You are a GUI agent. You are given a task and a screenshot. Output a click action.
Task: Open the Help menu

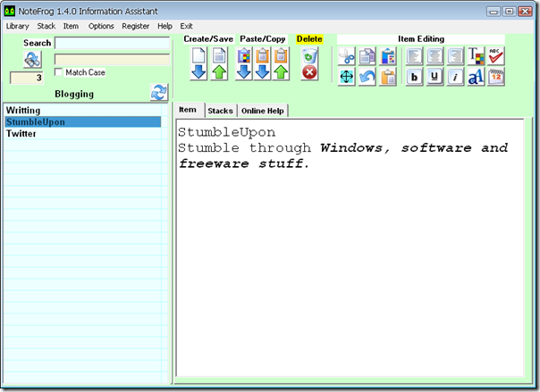pos(165,26)
